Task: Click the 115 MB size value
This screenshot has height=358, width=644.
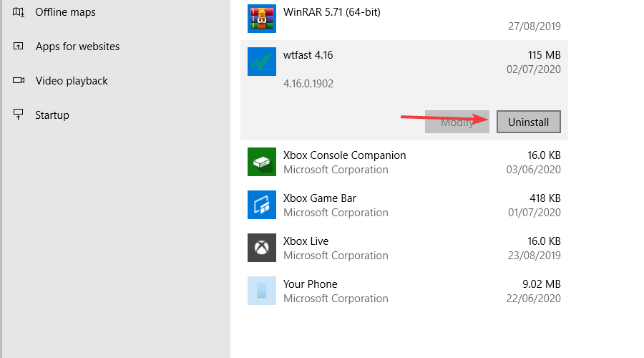Action: 545,55
